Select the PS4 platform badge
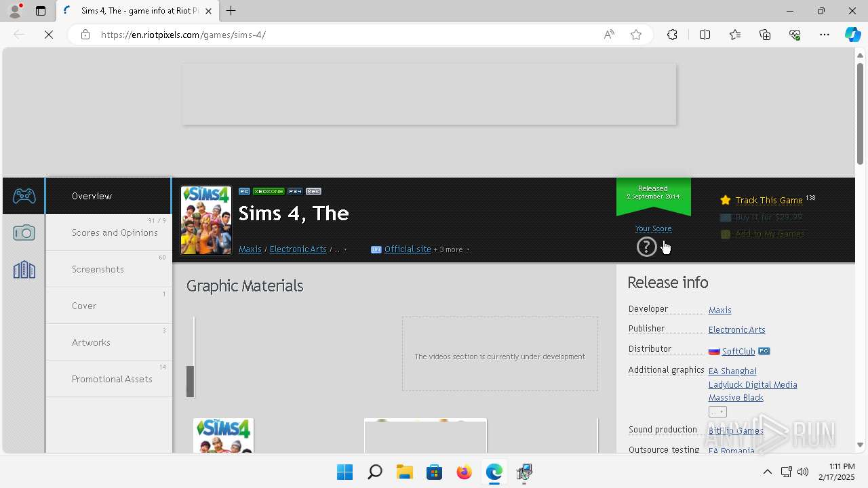The width and height of the screenshot is (868, 488). (x=295, y=191)
